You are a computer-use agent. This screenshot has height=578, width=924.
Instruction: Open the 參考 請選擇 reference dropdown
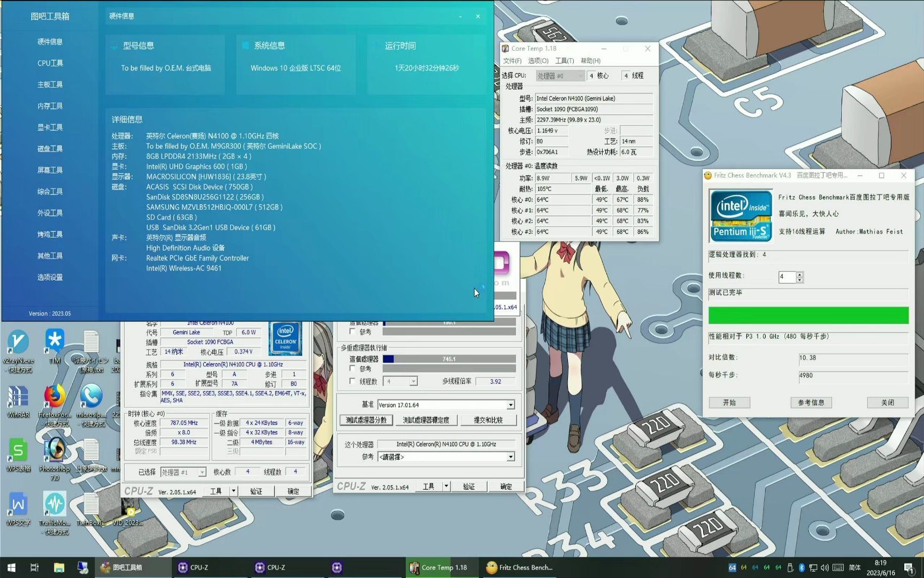click(511, 457)
